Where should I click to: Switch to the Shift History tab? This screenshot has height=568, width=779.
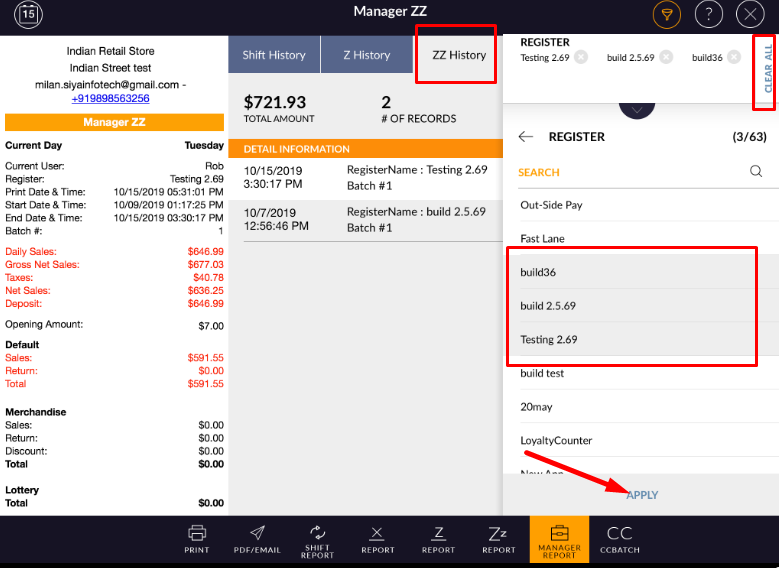(x=274, y=55)
